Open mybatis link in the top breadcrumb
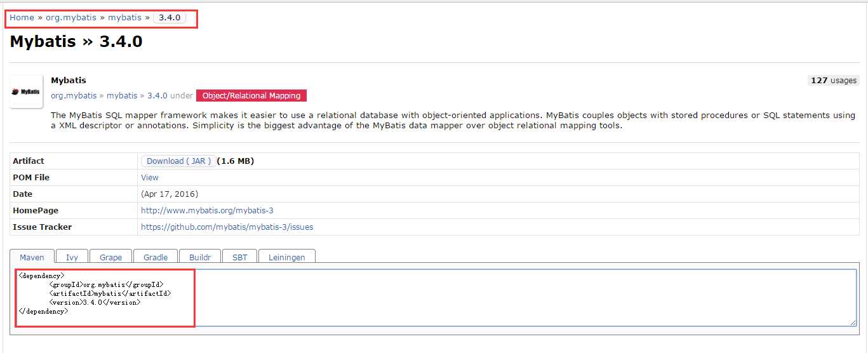The image size is (868, 353). click(124, 18)
